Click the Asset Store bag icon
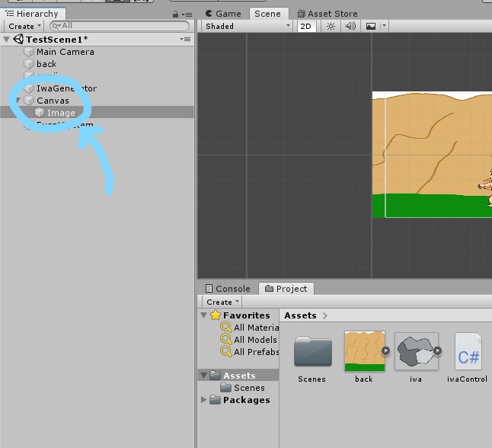Viewport: 492px width, 448px height. click(x=302, y=14)
